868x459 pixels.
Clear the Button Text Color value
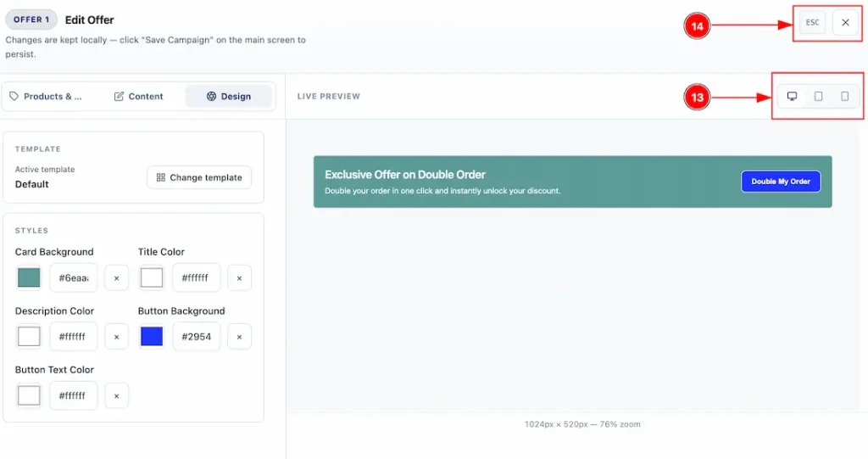[x=116, y=396]
